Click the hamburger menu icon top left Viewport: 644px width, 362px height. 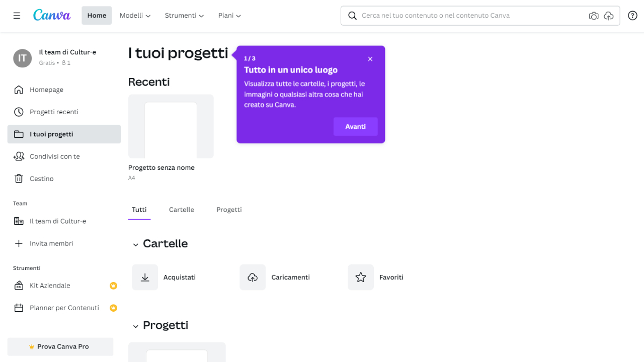17,16
